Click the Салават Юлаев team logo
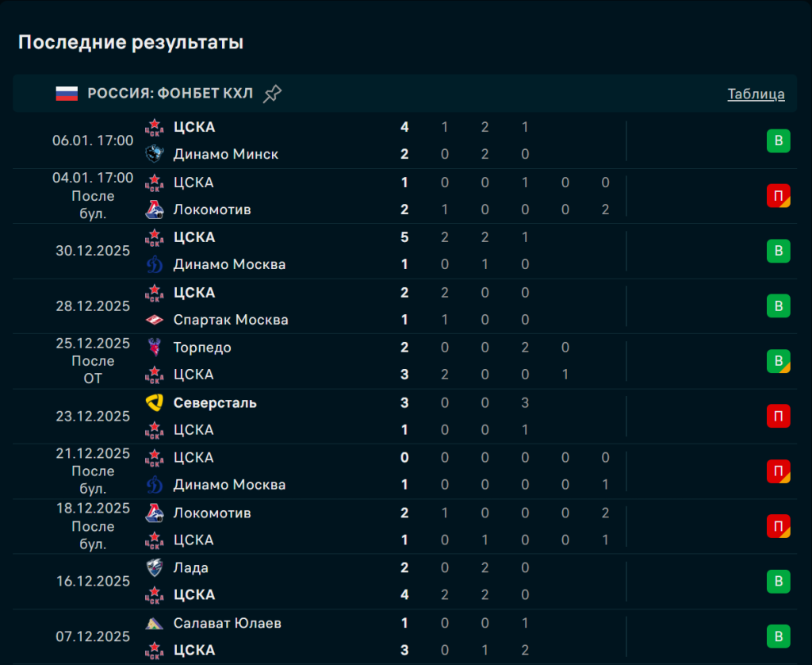 click(x=154, y=623)
